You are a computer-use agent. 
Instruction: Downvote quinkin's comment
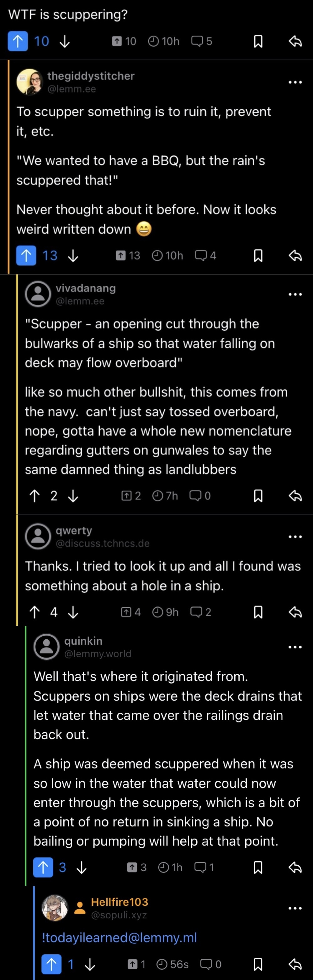(x=82, y=867)
